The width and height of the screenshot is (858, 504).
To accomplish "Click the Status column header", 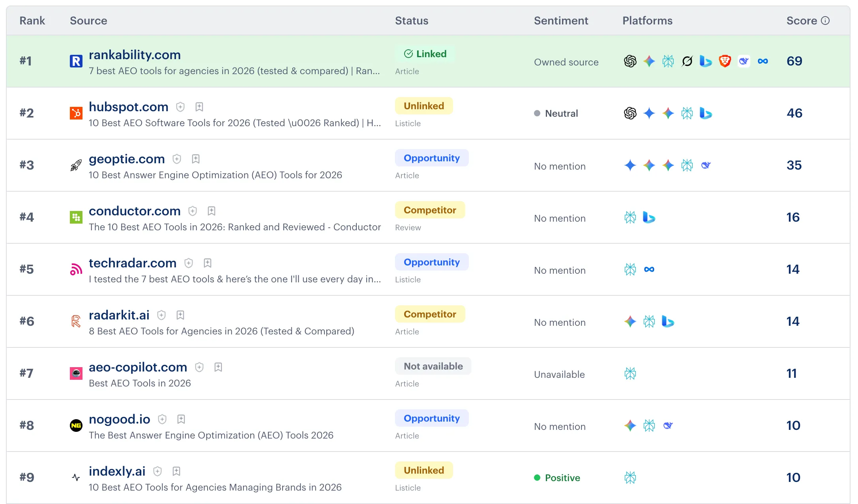I will (x=412, y=21).
